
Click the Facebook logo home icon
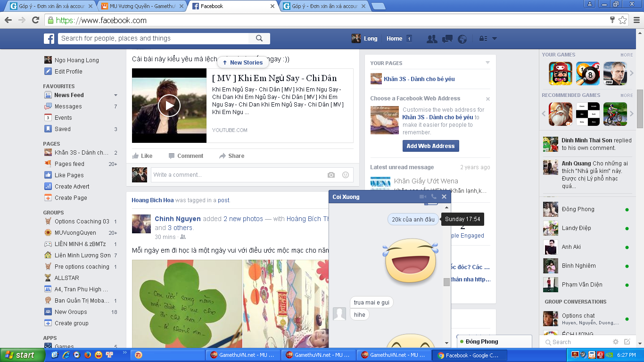[x=49, y=39]
